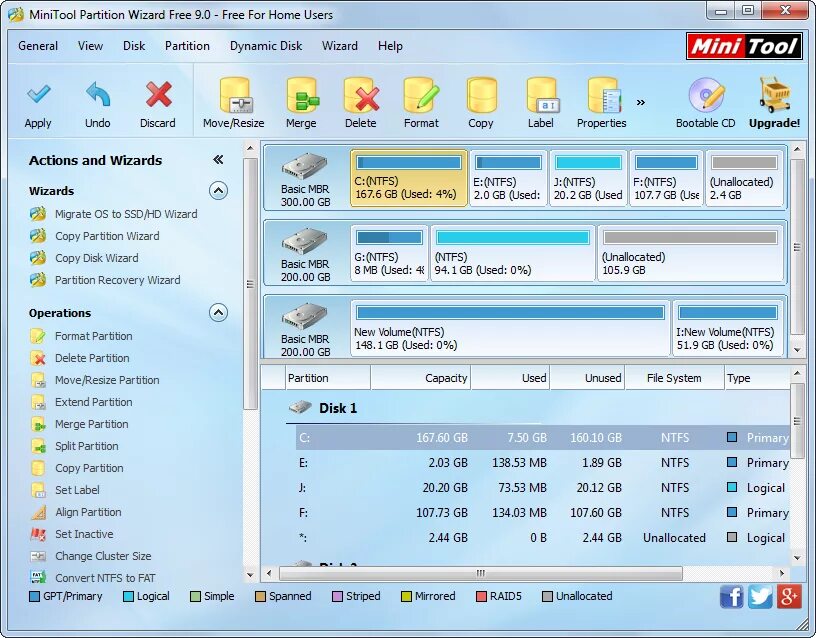Click the GPT/Primary legend color box
This screenshot has width=816, height=638.
click(x=34, y=596)
